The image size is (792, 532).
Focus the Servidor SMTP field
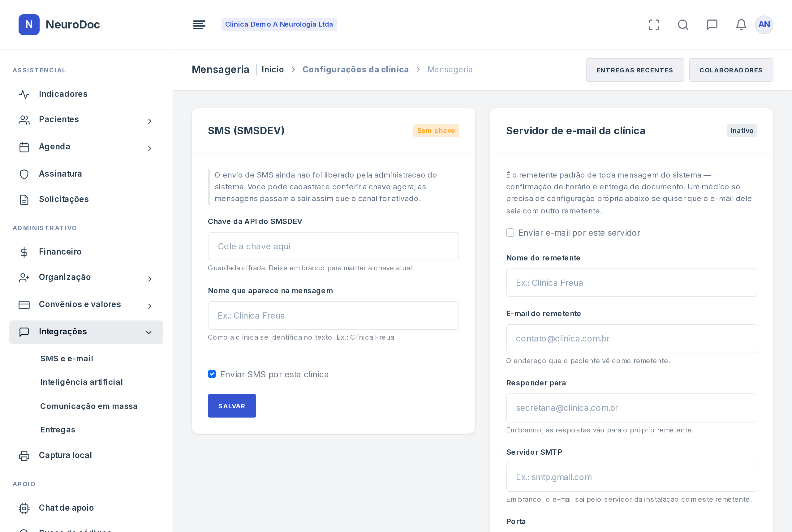click(631, 477)
